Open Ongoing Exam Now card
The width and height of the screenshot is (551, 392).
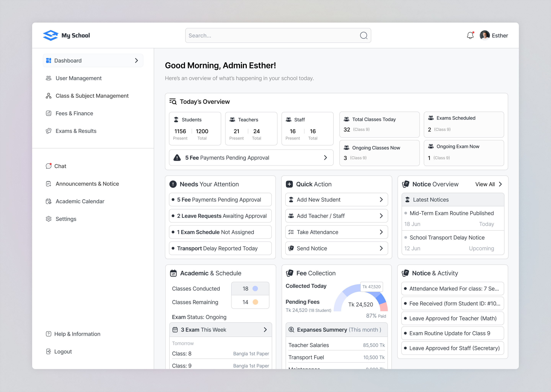click(x=464, y=153)
